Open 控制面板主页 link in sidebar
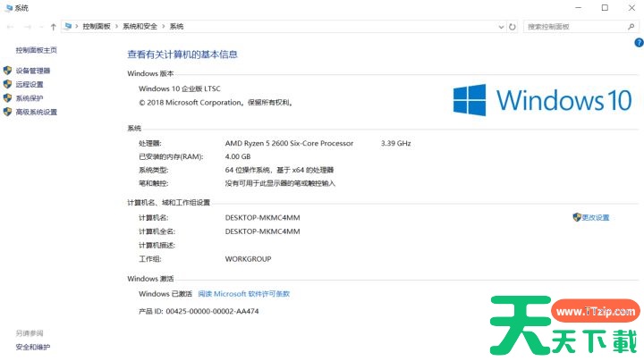 point(36,50)
